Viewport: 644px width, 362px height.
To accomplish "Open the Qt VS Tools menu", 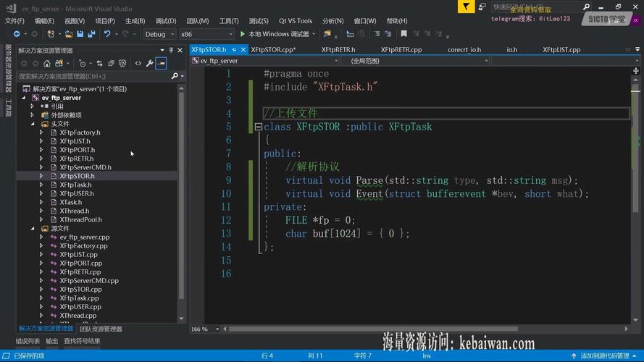I will pos(296,20).
